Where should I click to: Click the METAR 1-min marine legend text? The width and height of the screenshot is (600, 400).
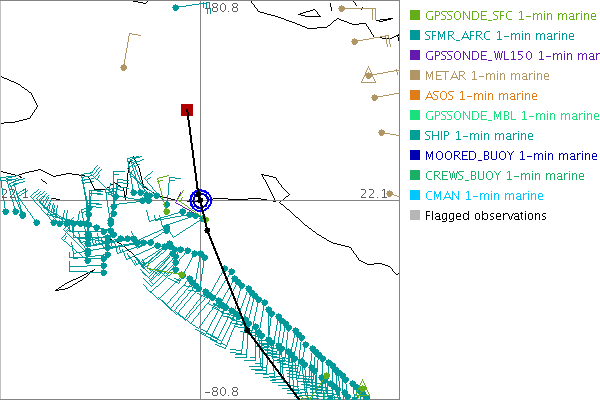(487, 76)
